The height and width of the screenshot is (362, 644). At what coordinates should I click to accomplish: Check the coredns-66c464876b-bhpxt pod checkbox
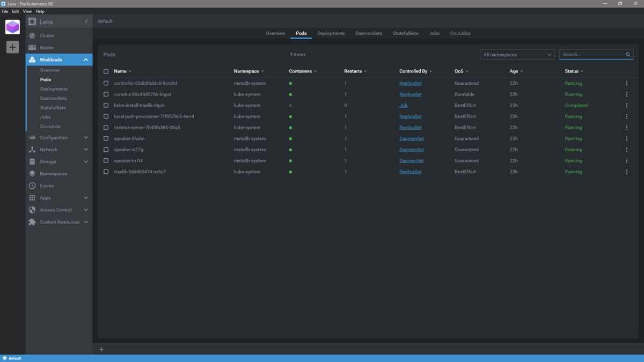coord(106,94)
